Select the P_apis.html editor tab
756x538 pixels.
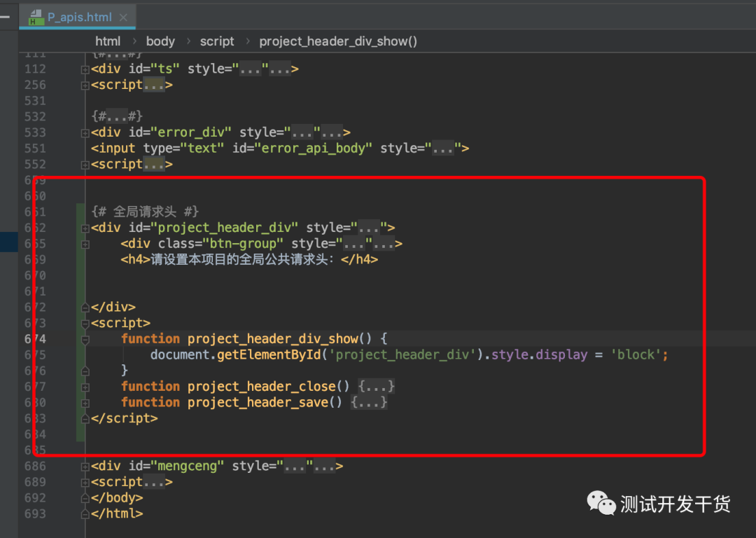point(77,18)
